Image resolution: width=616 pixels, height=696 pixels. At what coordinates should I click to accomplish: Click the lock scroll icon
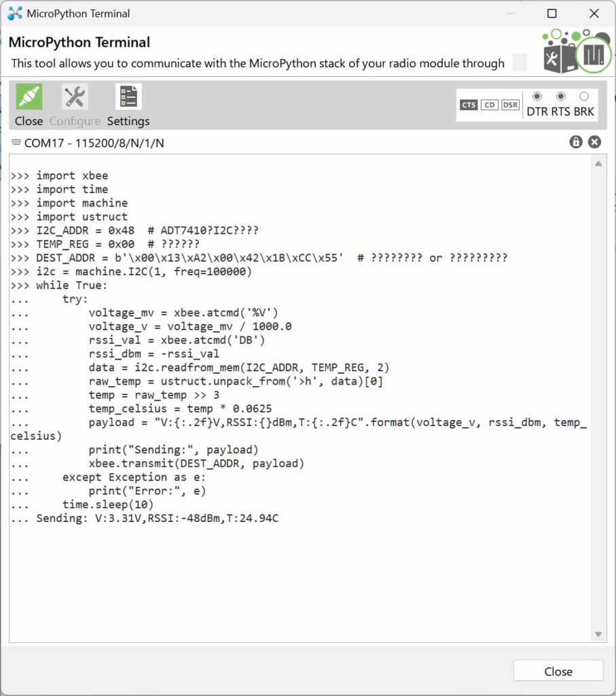point(576,142)
